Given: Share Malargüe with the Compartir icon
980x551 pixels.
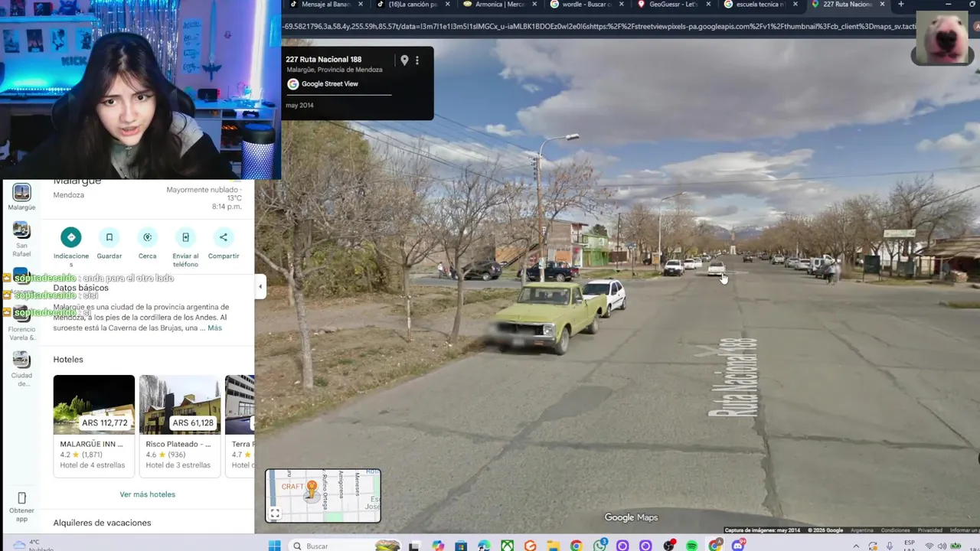Looking at the screenshot, I should 224,237.
